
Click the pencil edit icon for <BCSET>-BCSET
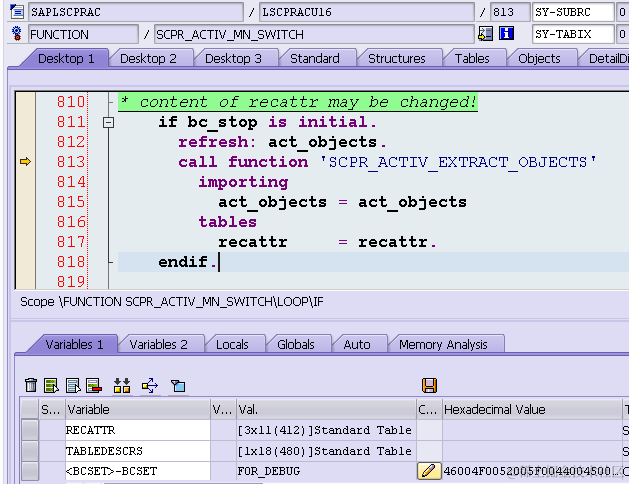[429, 471]
